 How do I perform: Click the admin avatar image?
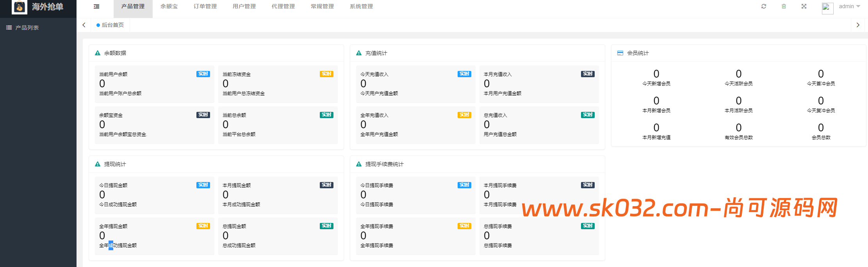pos(828,8)
